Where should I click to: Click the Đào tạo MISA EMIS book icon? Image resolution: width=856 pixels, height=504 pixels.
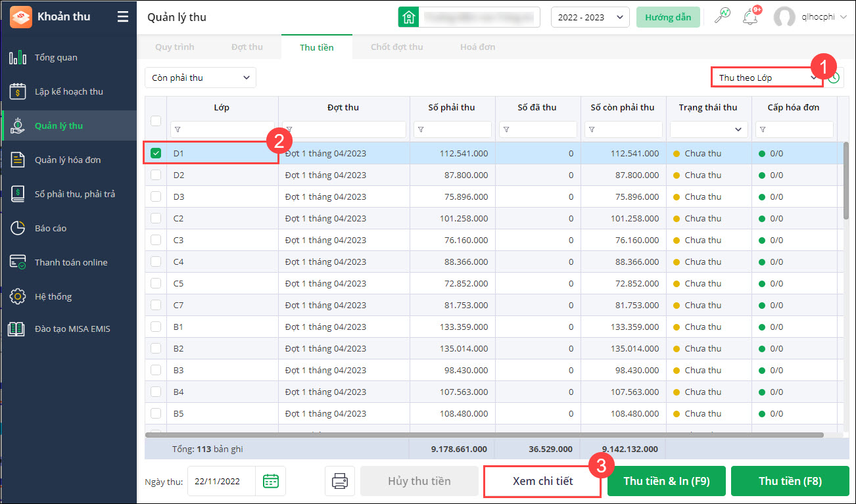[x=17, y=329]
